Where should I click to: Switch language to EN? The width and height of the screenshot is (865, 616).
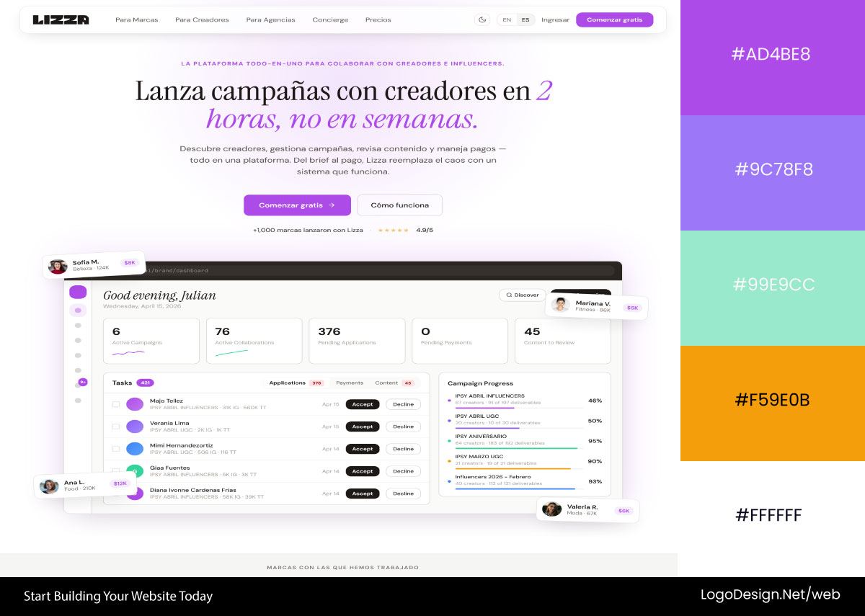click(x=507, y=19)
